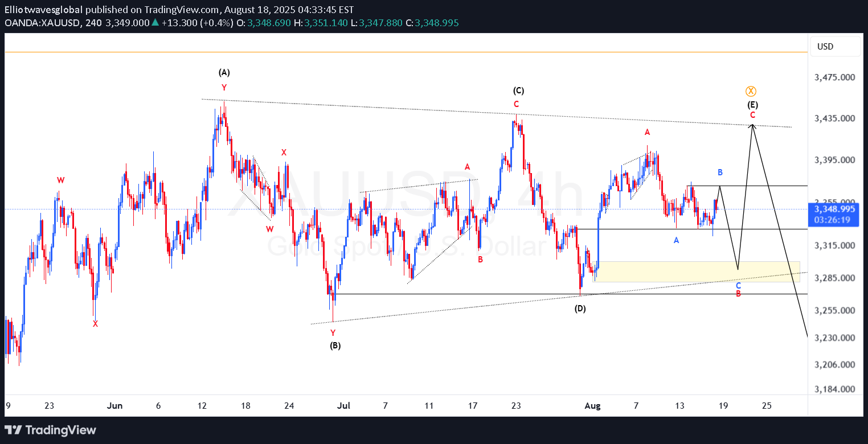Select the black (E) wave label
Image resolution: width=868 pixels, height=444 pixels.
(752, 105)
